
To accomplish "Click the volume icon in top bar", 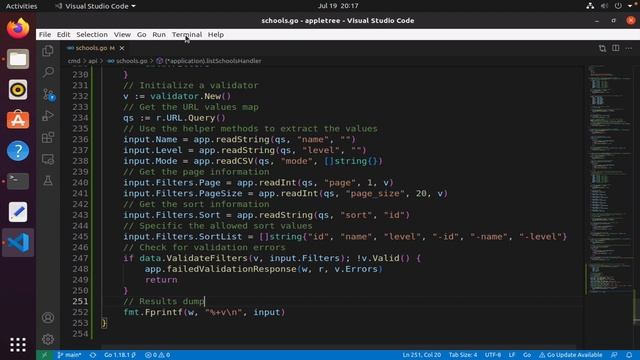I will coord(604,6).
